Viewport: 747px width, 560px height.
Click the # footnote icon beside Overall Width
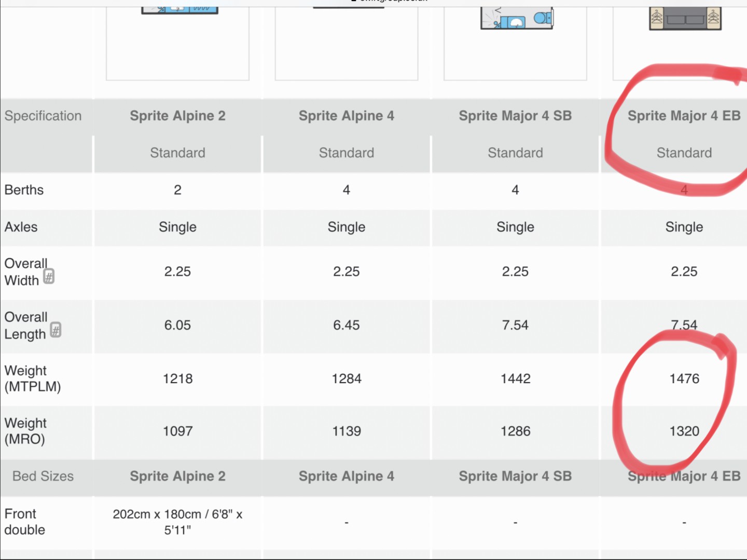(x=49, y=276)
